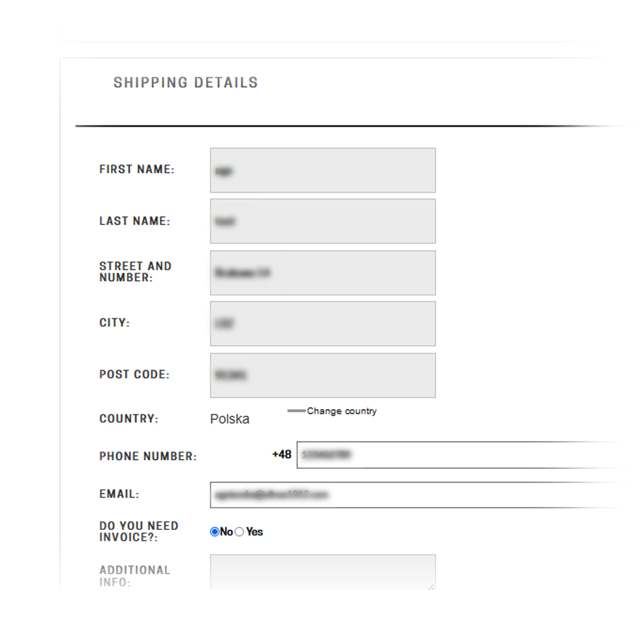
Task: Click the gray dash icon beside Change country
Action: coord(296,411)
